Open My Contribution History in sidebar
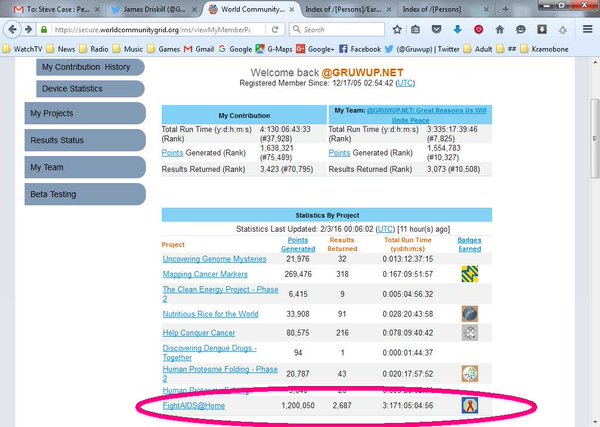The height and width of the screenshot is (427, 600). [90, 67]
